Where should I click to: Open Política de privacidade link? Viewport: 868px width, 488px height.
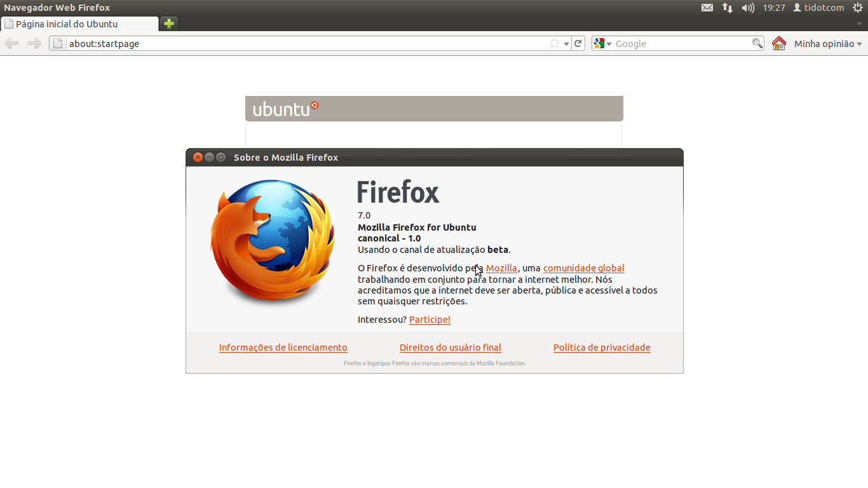(x=602, y=348)
